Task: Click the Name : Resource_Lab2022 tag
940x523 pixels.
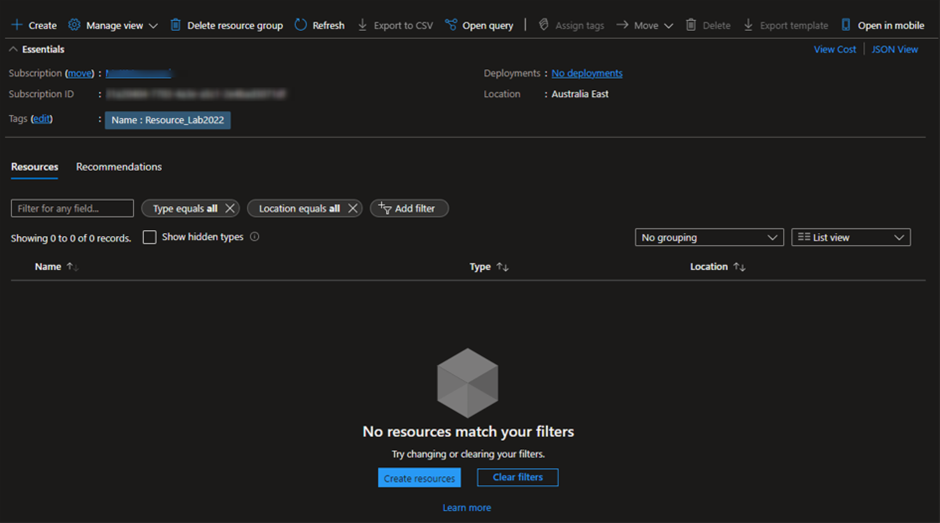Action: click(x=168, y=120)
